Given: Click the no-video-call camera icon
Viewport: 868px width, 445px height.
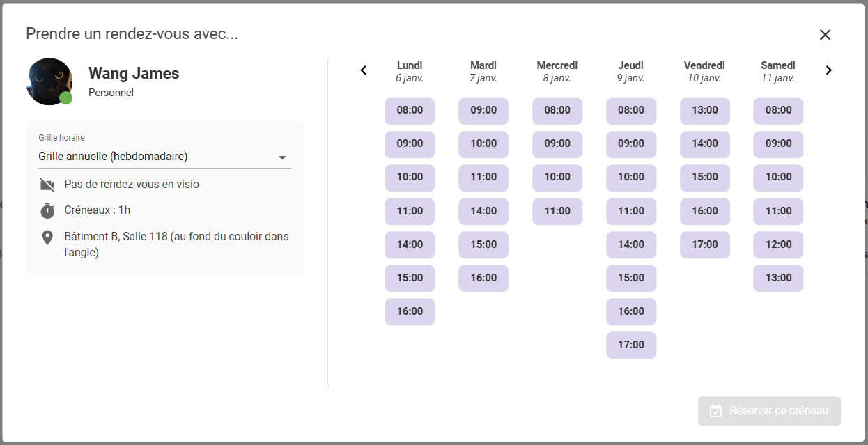Looking at the screenshot, I should tap(47, 185).
